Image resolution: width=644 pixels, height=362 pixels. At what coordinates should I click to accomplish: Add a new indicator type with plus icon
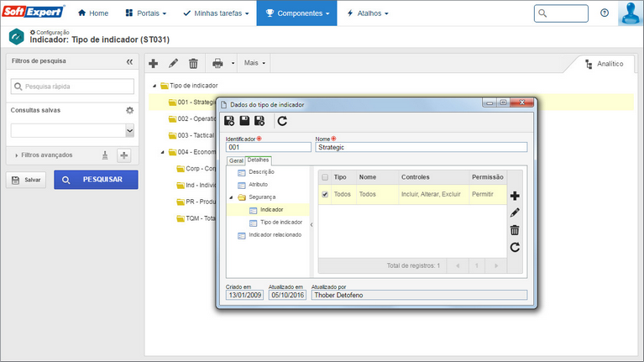click(x=153, y=63)
